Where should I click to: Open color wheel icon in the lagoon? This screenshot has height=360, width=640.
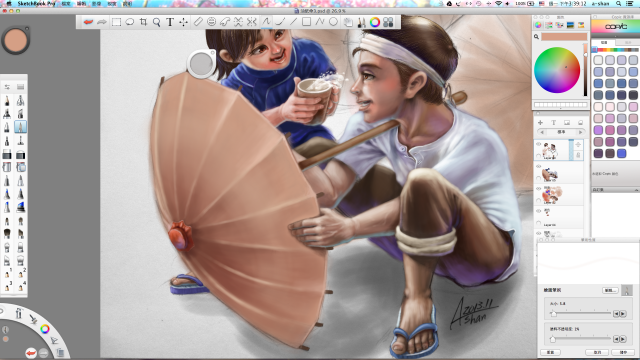pos(45,329)
